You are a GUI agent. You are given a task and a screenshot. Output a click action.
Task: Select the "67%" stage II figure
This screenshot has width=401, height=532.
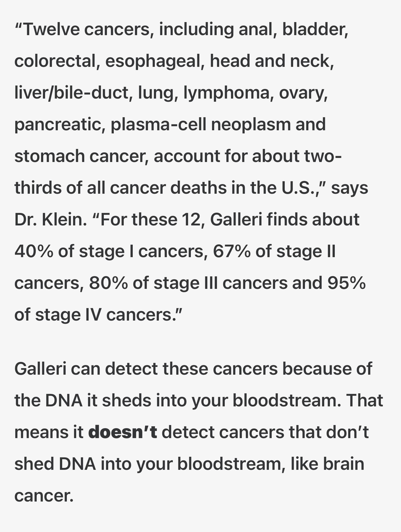click(x=231, y=251)
